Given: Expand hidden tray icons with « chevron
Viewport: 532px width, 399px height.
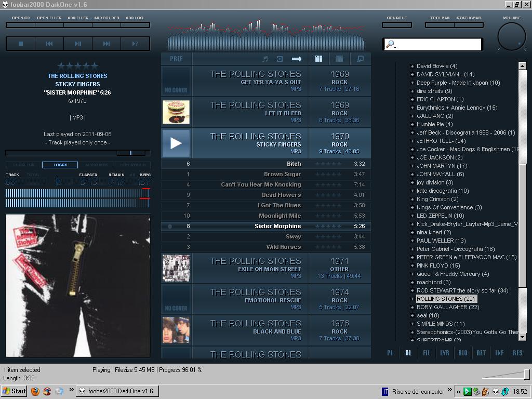Looking at the screenshot, I should pos(459,392).
